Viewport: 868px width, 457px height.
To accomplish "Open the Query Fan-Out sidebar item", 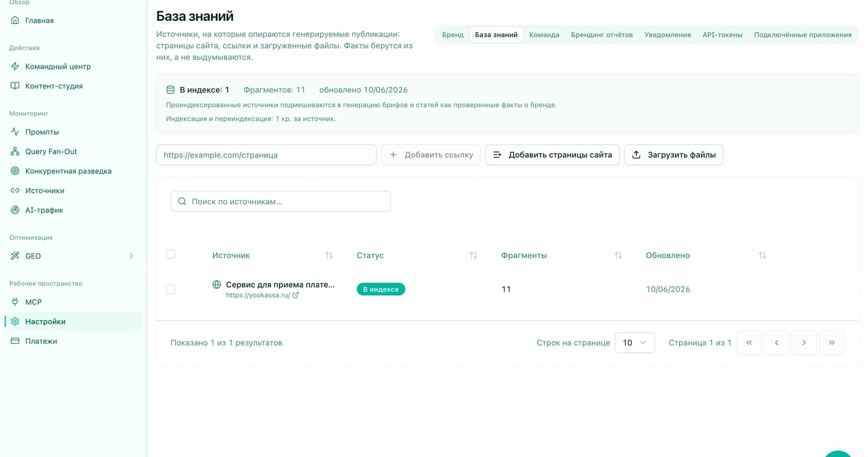I will pos(73,151).
